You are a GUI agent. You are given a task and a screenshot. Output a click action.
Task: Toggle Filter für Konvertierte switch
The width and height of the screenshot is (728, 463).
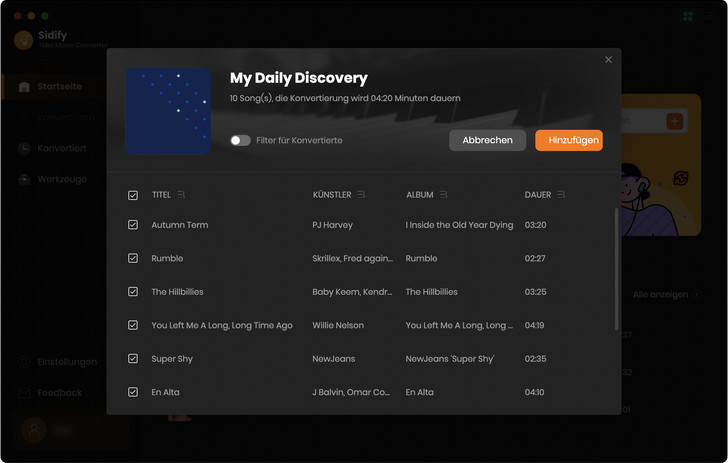240,140
